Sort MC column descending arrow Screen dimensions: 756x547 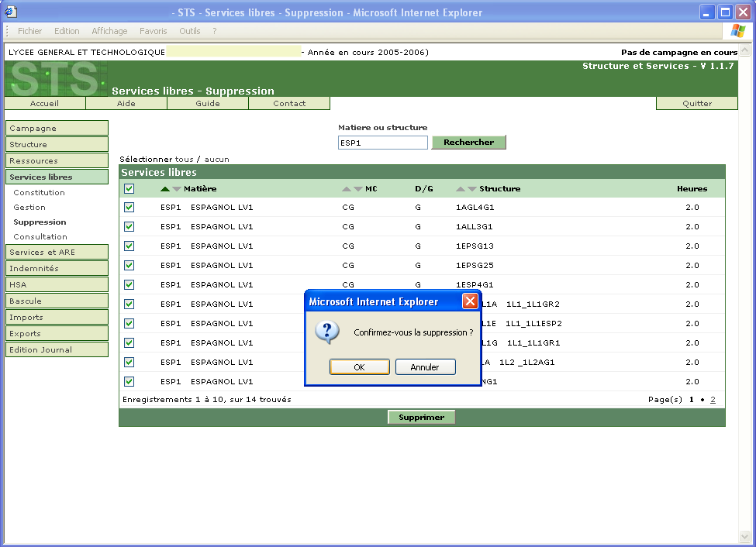click(358, 189)
